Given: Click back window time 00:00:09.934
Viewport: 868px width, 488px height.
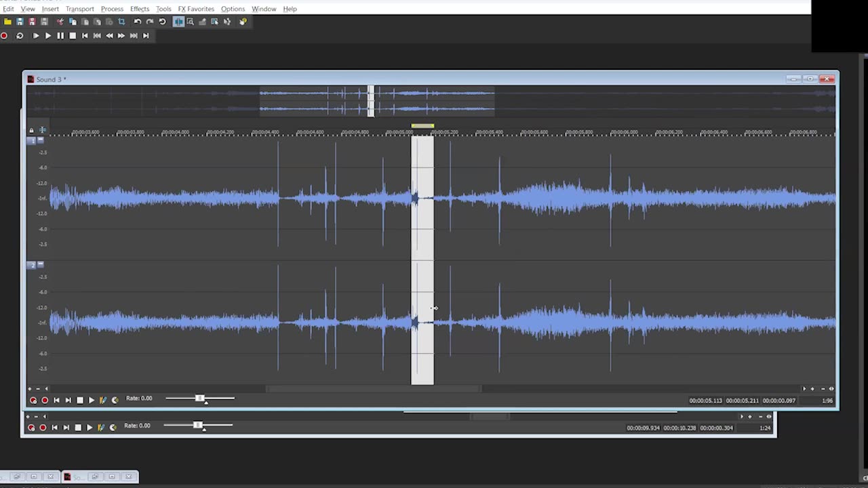Looking at the screenshot, I should click(644, 428).
